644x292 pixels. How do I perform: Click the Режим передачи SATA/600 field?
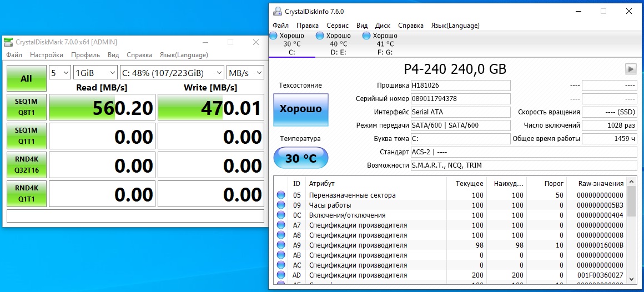460,125
